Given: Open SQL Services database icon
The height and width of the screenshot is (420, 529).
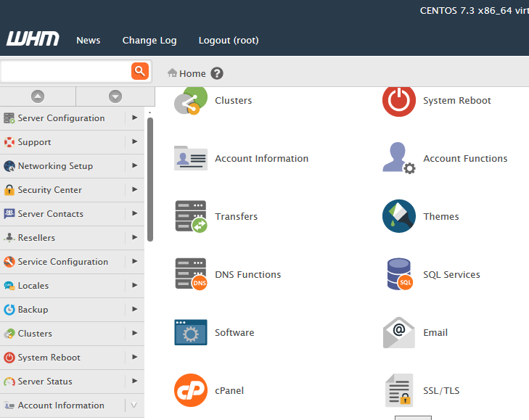Looking at the screenshot, I should tap(400, 274).
